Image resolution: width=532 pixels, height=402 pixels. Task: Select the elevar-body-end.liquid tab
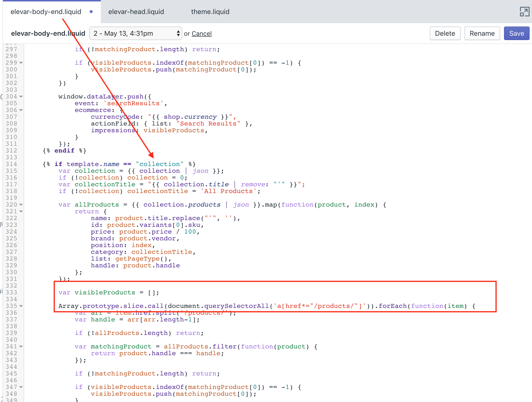(x=46, y=12)
